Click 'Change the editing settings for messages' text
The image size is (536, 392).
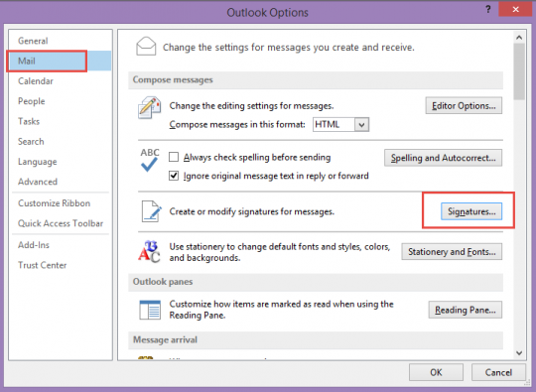[251, 106]
